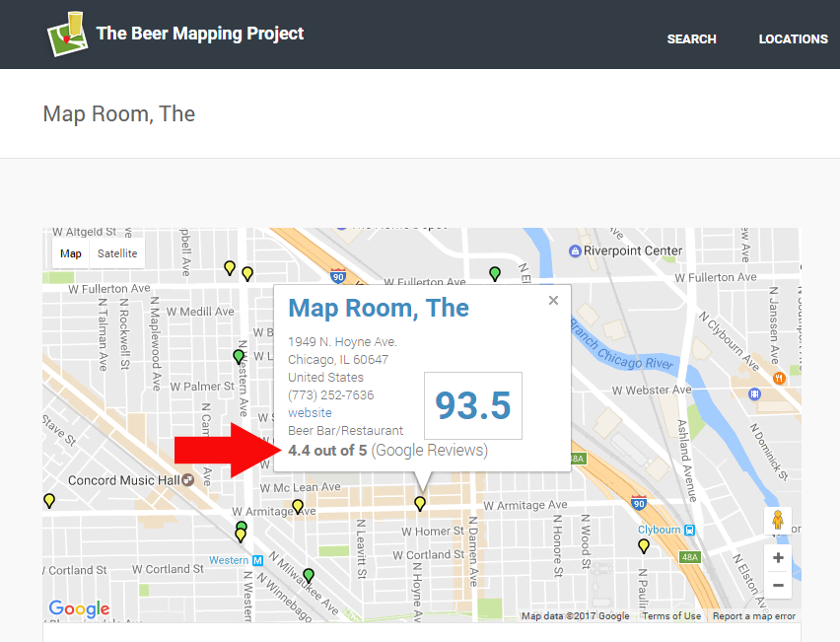This screenshot has width=840, height=642.
Task: Click the Google Reviews text
Action: pos(430,450)
